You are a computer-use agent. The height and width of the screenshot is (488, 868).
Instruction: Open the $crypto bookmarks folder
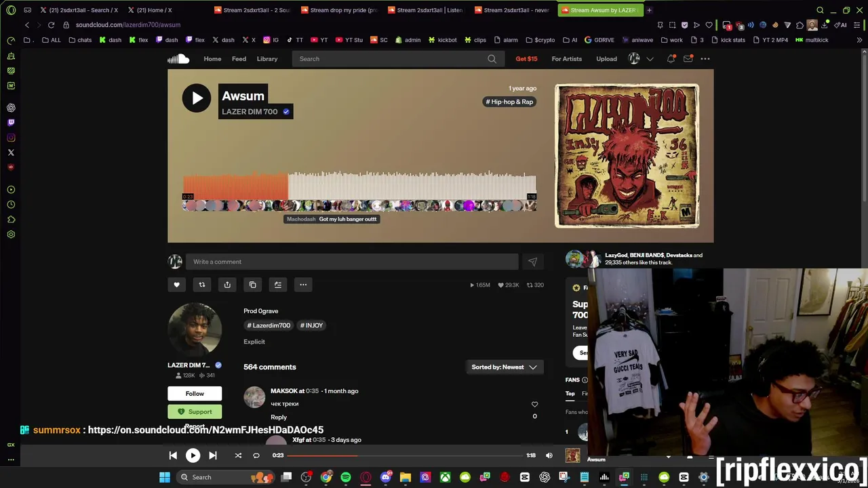[540, 40]
